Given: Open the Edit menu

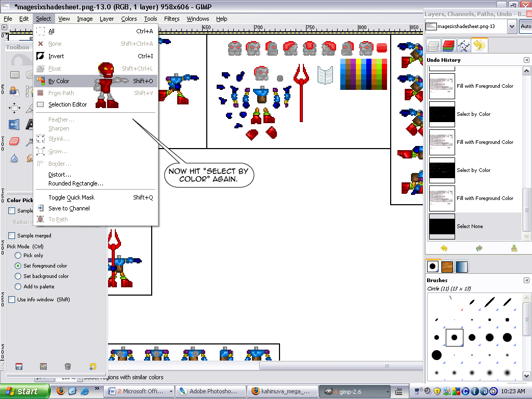Looking at the screenshot, I should tap(24, 19).
